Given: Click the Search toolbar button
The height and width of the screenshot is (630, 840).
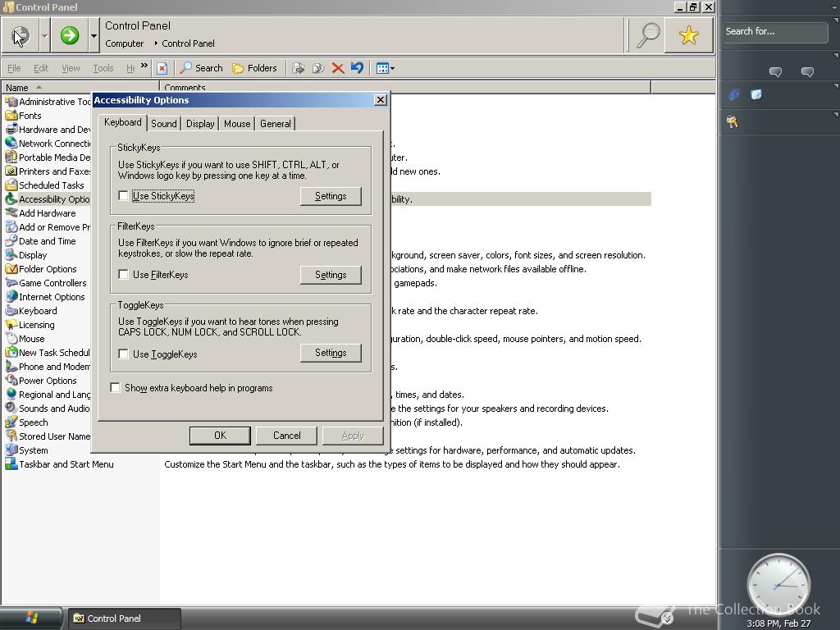Looking at the screenshot, I should (x=202, y=68).
